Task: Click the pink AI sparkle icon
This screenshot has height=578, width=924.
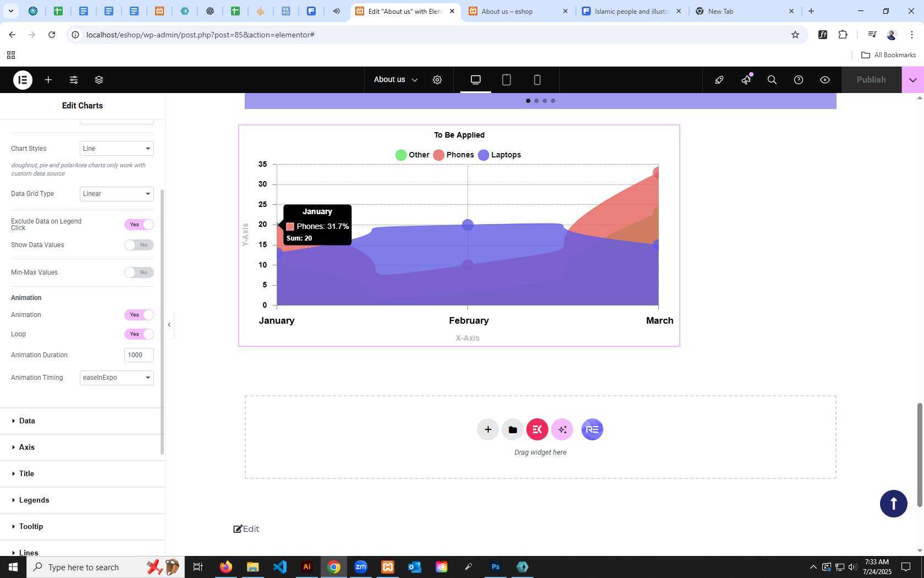Action: [x=562, y=429]
